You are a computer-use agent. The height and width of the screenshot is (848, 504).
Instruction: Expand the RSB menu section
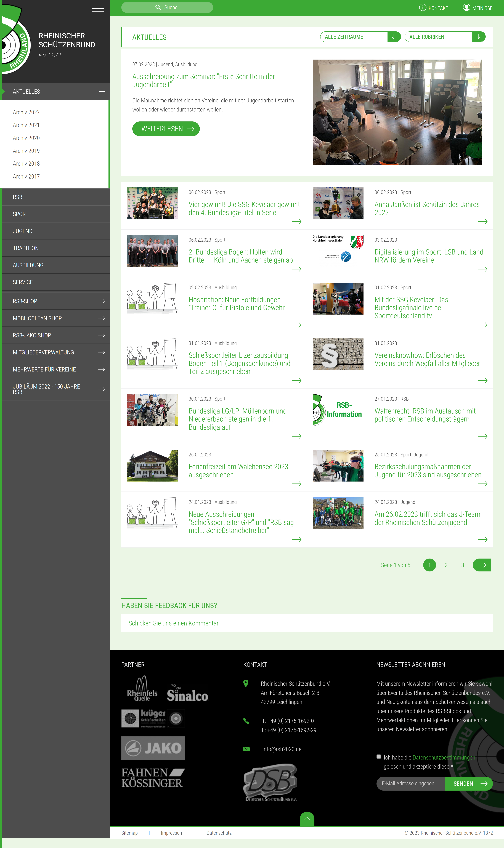(x=102, y=197)
